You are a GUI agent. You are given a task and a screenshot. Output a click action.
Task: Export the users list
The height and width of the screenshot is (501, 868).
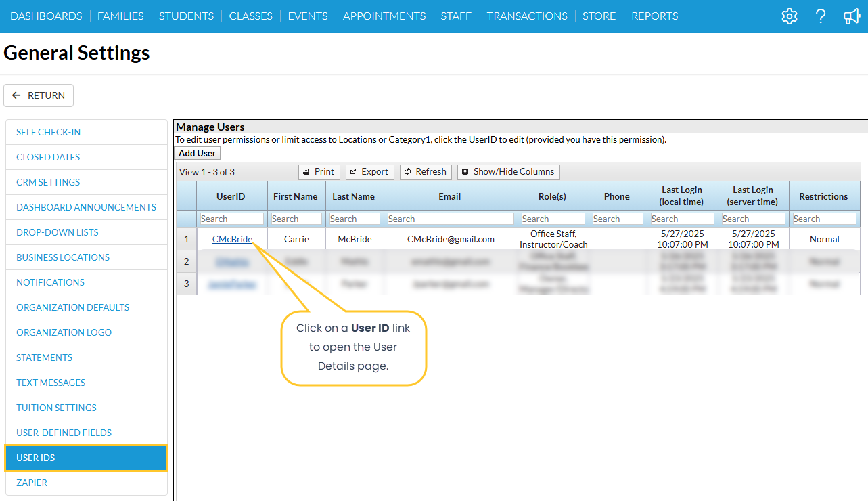pos(369,172)
